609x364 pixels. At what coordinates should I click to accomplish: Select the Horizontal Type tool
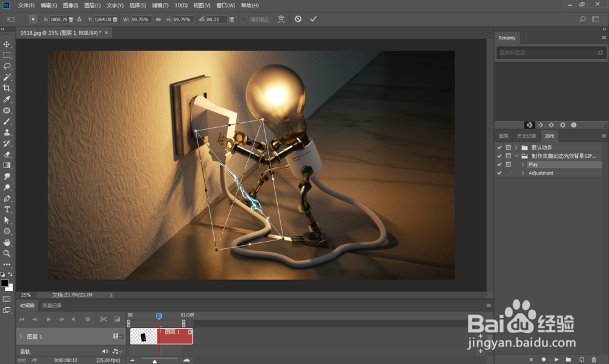point(7,209)
